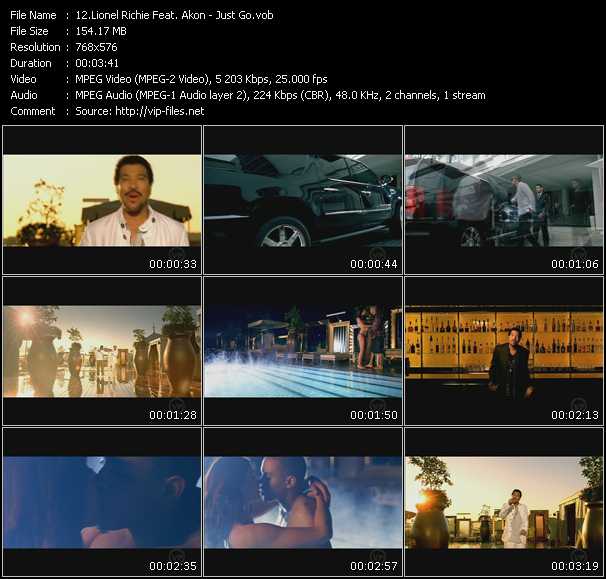This screenshot has width=606, height=579.
Task: Click the source URL http://vip-files.net
Action: point(160,111)
